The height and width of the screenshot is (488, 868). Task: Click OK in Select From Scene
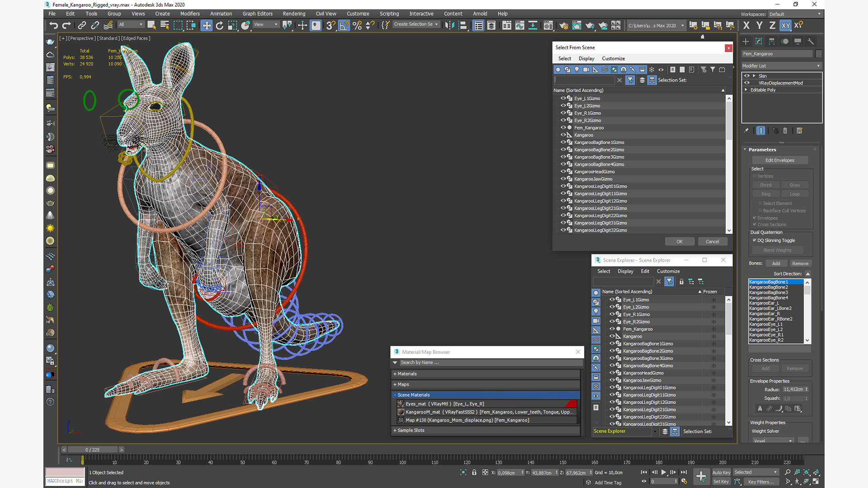tap(679, 241)
